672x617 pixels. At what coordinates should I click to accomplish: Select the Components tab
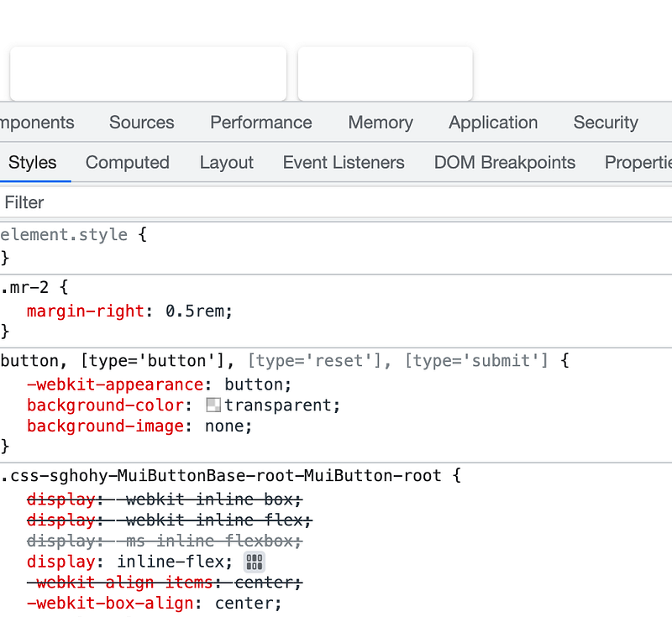37,123
